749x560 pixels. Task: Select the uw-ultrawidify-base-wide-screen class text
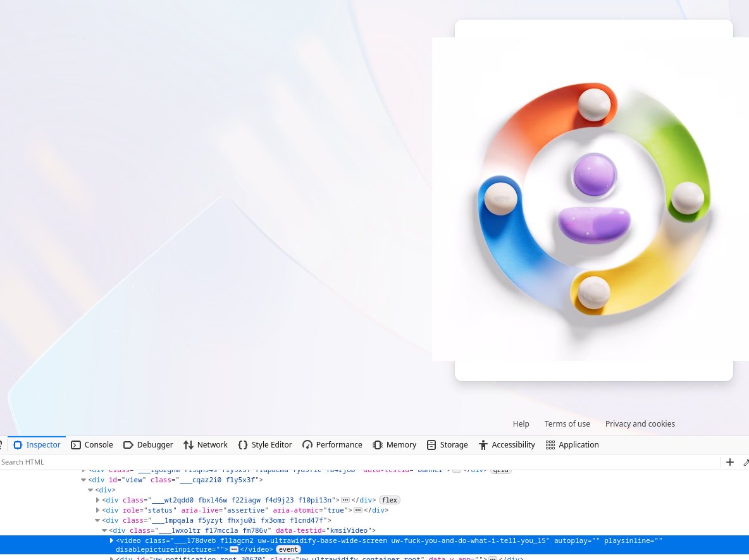tap(323, 540)
